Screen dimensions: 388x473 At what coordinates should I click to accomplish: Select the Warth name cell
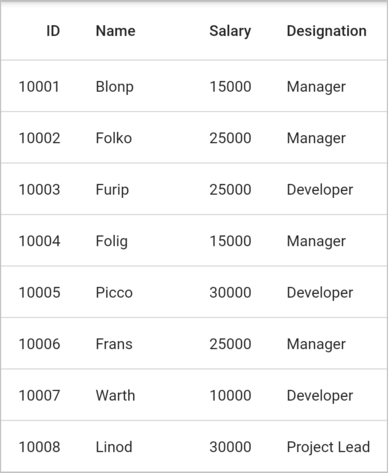coord(115,396)
